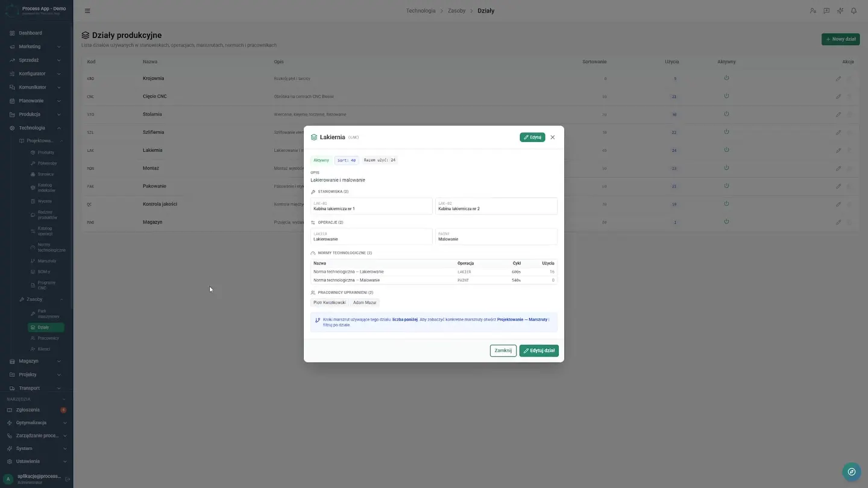This screenshot has height=488, width=868.
Task: Select the Kabina lakiernicza nr 1 card
Action: point(371,206)
